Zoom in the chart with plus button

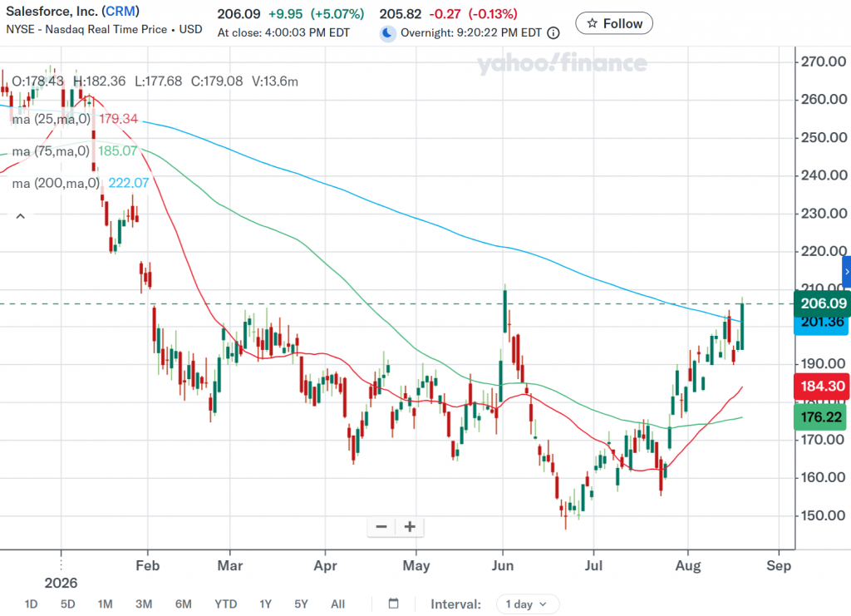tap(410, 526)
